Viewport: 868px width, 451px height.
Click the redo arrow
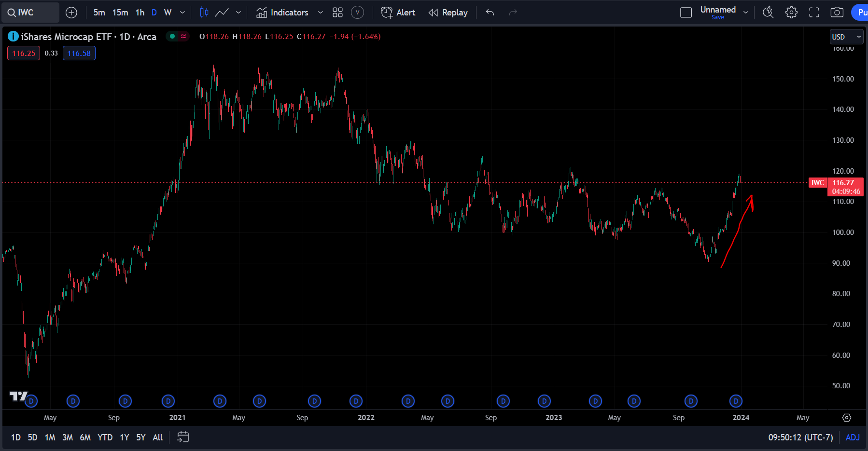(x=513, y=13)
